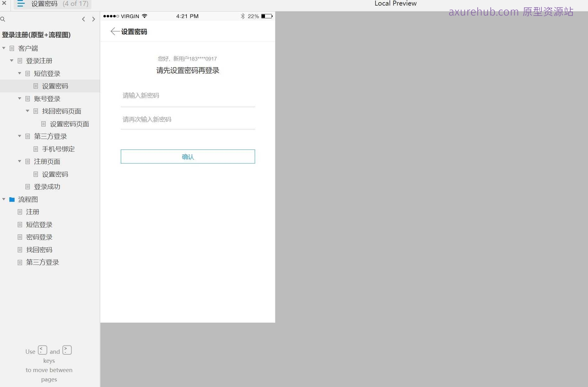Open the 设置密码页面 page
This screenshot has height=387, width=588.
pos(70,124)
